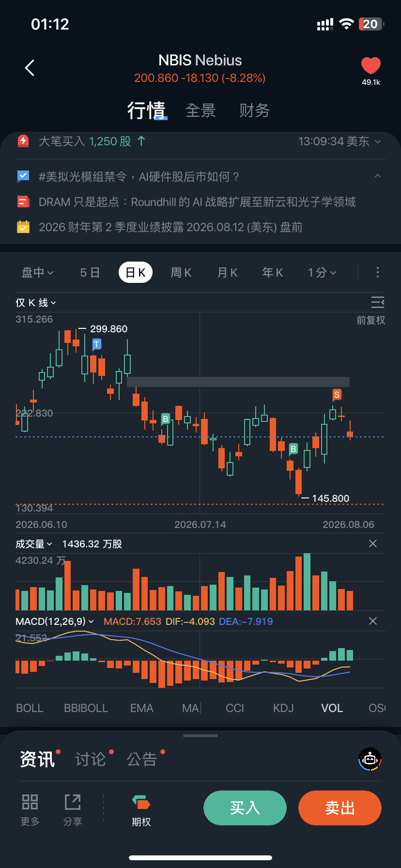Open the 成交量 indicator dropdown
This screenshot has height=868, width=401.
tap(34, 544)
